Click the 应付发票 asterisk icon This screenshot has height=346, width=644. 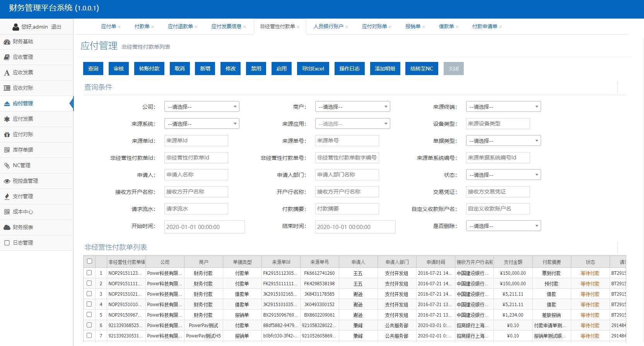point(7,119)
